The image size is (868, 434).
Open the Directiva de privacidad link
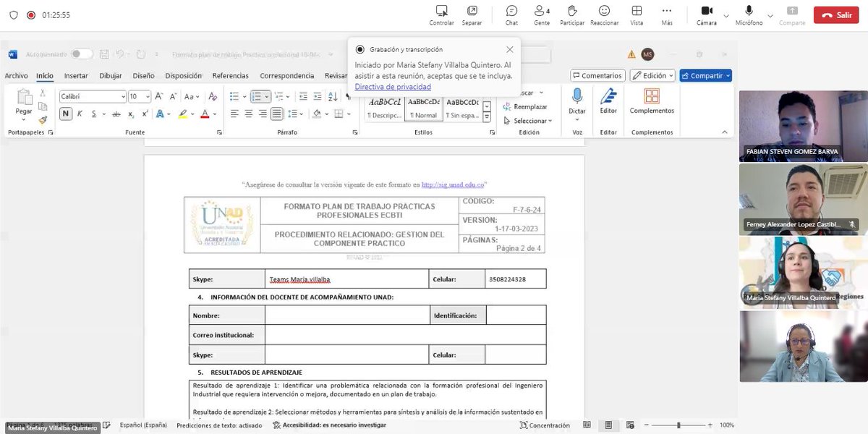393,87
